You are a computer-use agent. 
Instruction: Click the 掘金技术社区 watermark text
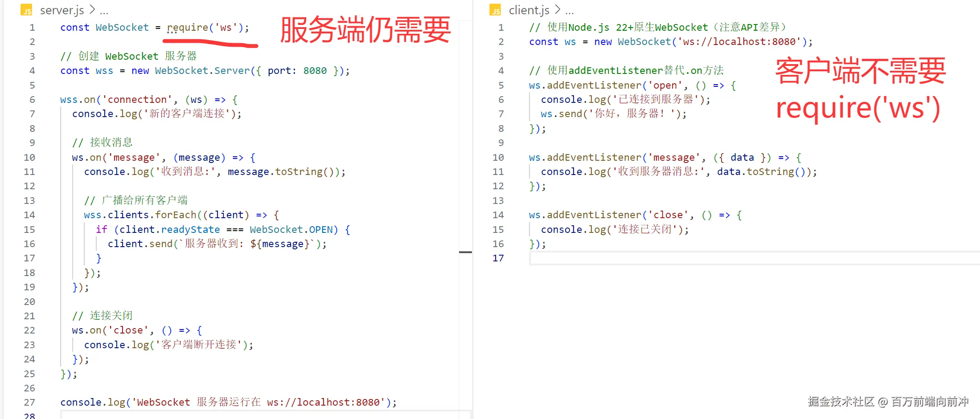[842, 401]
